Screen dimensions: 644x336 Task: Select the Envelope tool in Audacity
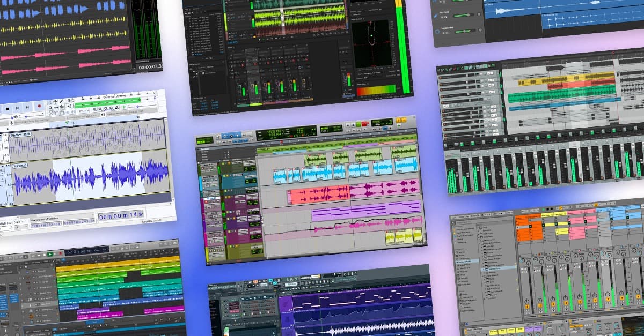point(55,101)
